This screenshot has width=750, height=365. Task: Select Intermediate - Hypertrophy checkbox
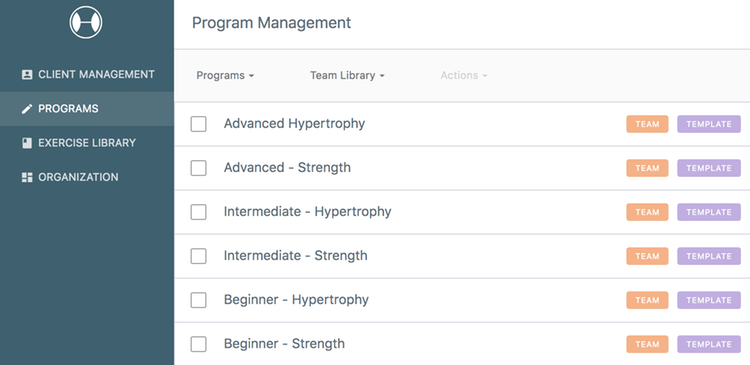pyautogui.click(x=199, y=212)
